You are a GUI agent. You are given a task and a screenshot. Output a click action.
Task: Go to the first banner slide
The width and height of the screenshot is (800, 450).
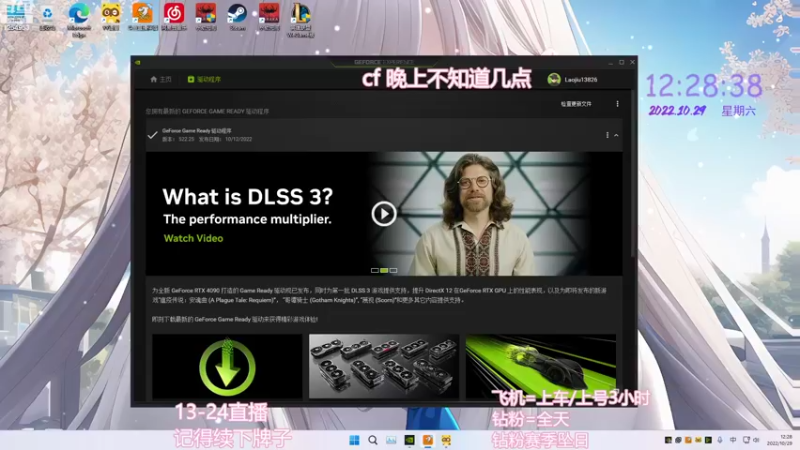pos(374,270)
